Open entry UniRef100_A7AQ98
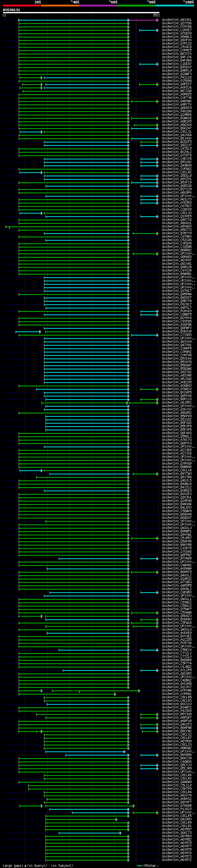Viewport: 197px width, 868px height. tap(177, 806)
